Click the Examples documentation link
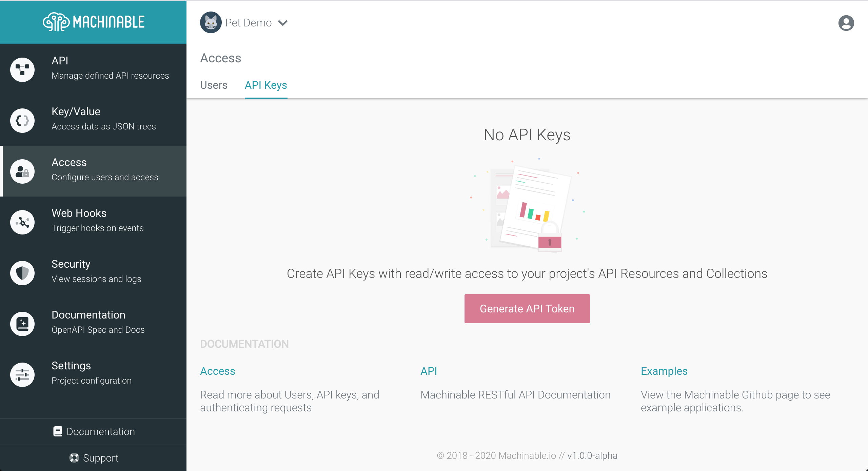 point(664,371)
